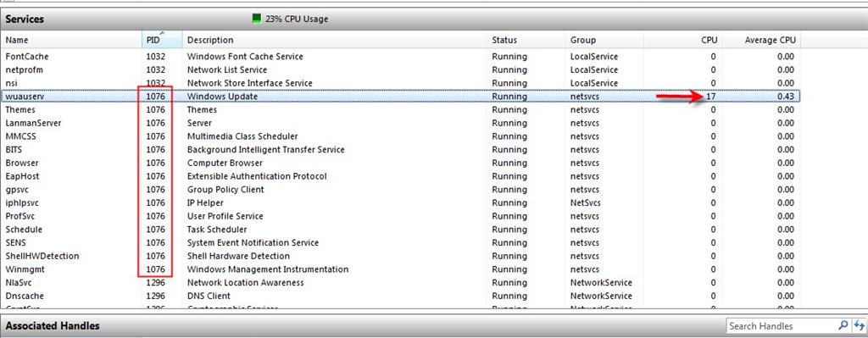This screenshot has height=338, width=868.
Task: Collapse the Services panel header
Action: (434, 19)
